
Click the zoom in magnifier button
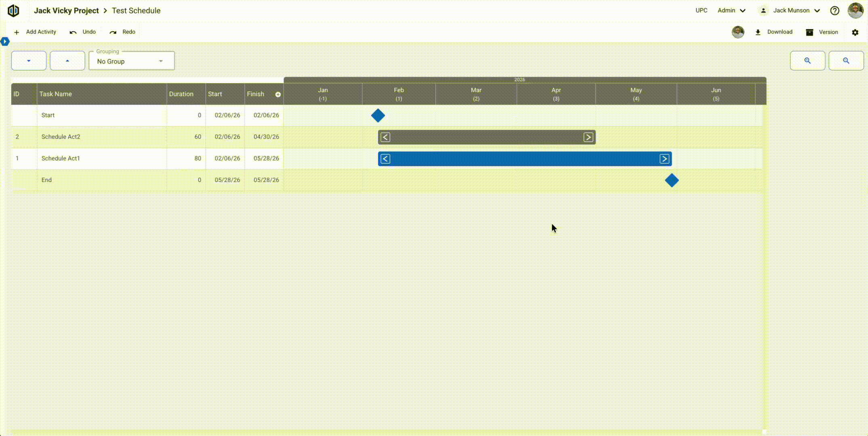click(807, 61)
